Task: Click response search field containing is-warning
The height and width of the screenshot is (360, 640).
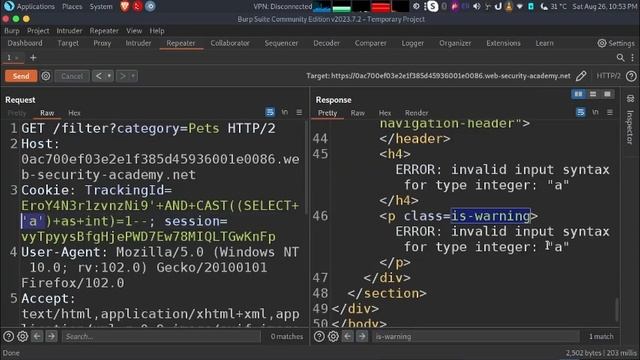Action: pos(476,336)
